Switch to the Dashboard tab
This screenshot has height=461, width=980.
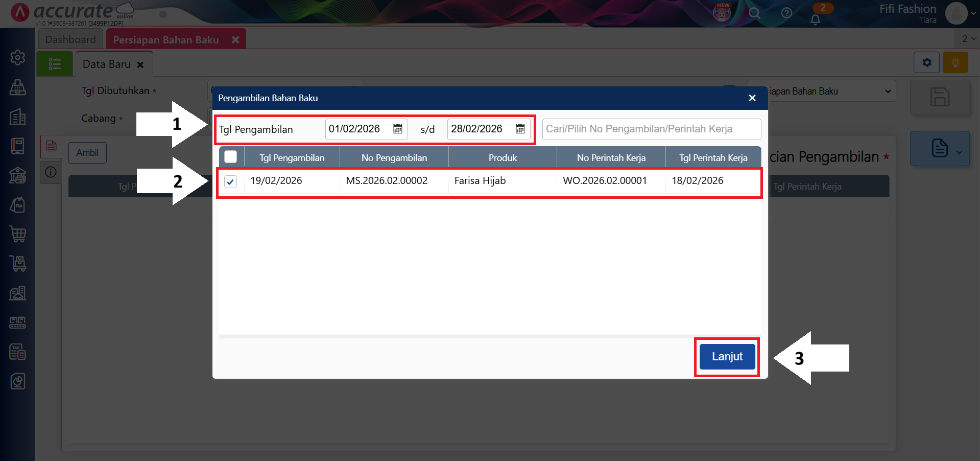(70, 39)
